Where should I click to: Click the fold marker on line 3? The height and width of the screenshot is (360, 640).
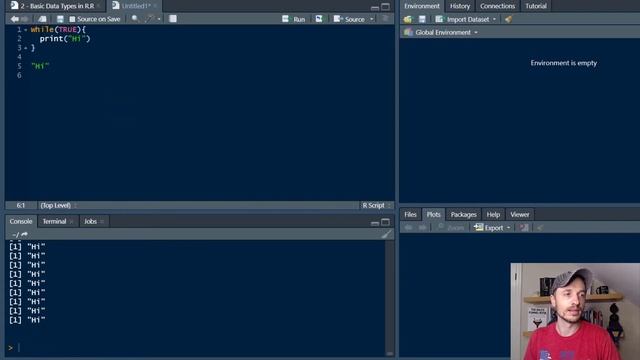click(26, 48)
